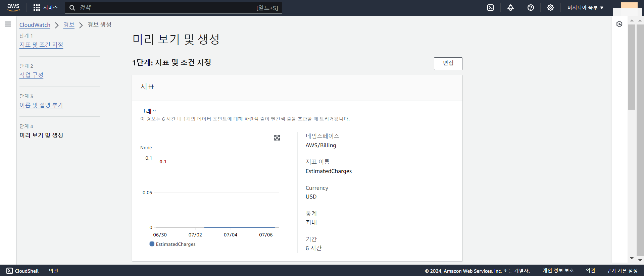Focus the 검색 search field
644x276 pixels.
click(x=173, y=8)
